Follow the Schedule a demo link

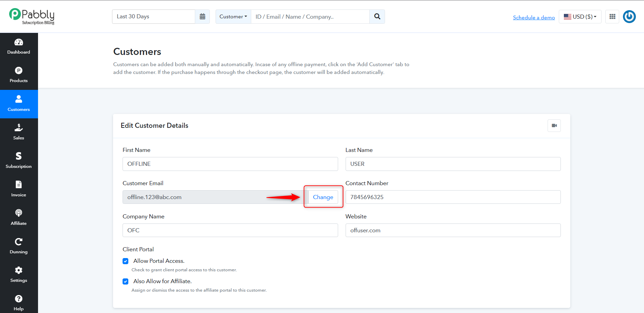534,17
